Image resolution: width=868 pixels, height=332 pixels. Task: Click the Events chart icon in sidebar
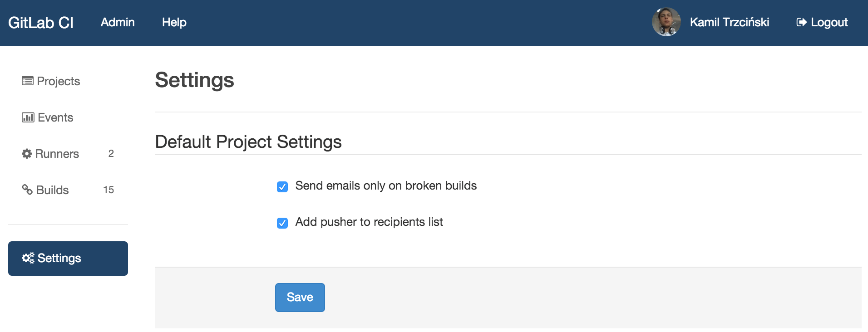[x=28, y=117]
